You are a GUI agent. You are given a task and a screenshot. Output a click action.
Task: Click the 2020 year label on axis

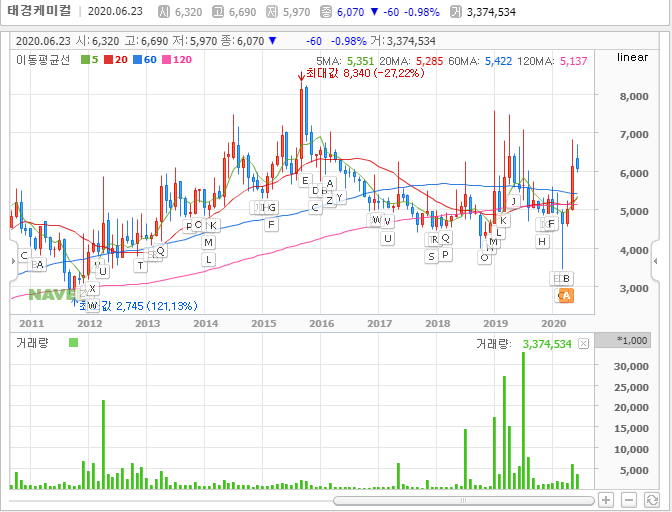[553, 323]
